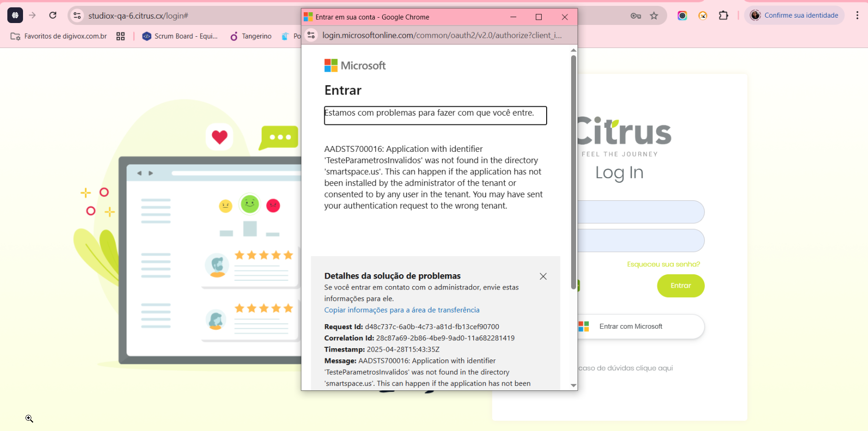Open the password manager key icon
Viewport: 868px width, 431px height.
click(636, 16)
